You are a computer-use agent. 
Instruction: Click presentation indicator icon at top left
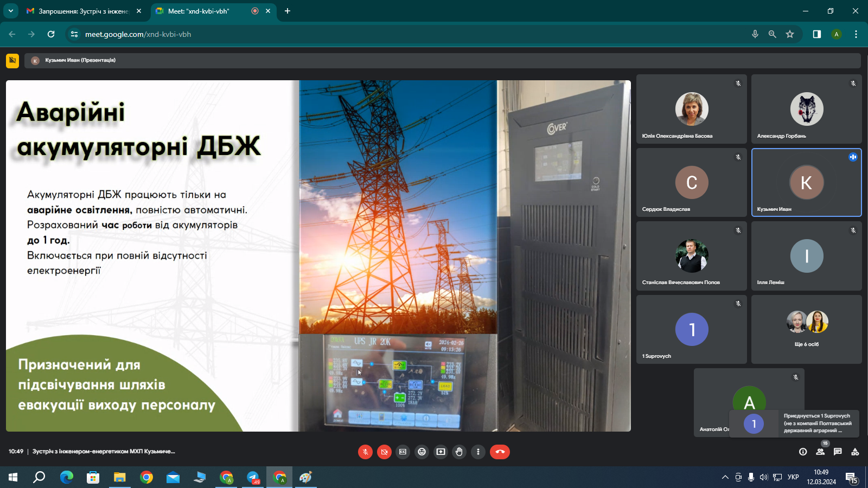click(x=12, y=60)
